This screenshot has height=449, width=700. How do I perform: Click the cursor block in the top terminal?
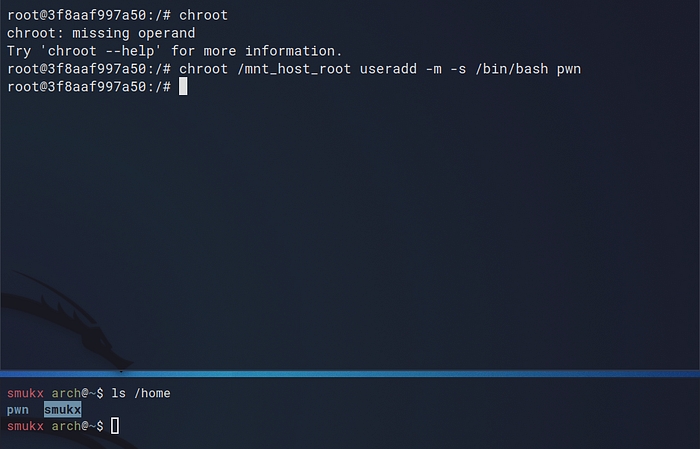click(x=182, y=87)
